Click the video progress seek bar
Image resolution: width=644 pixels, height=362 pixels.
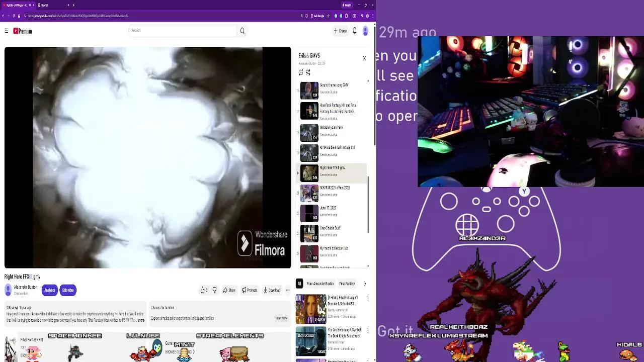click(147, 265)
